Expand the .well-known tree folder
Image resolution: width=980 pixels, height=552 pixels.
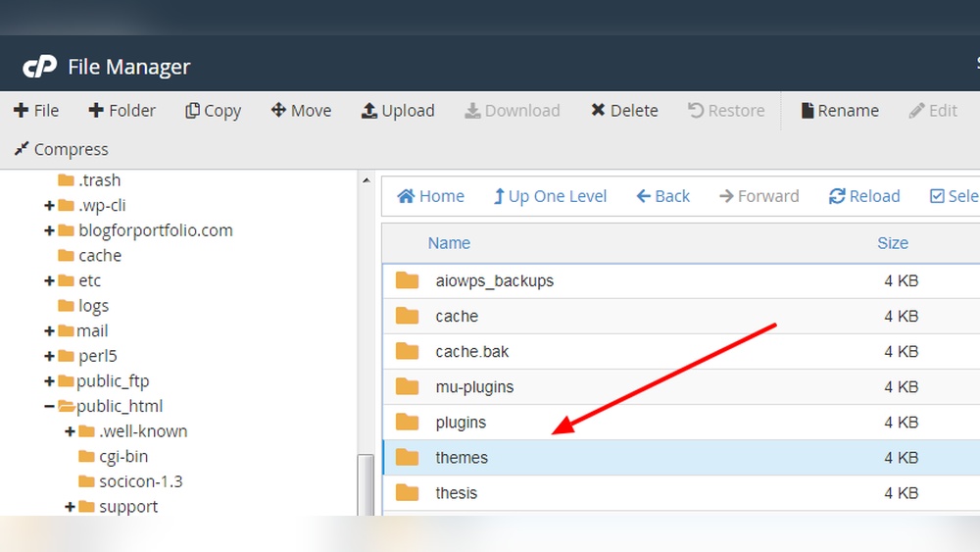coord(70,431)
